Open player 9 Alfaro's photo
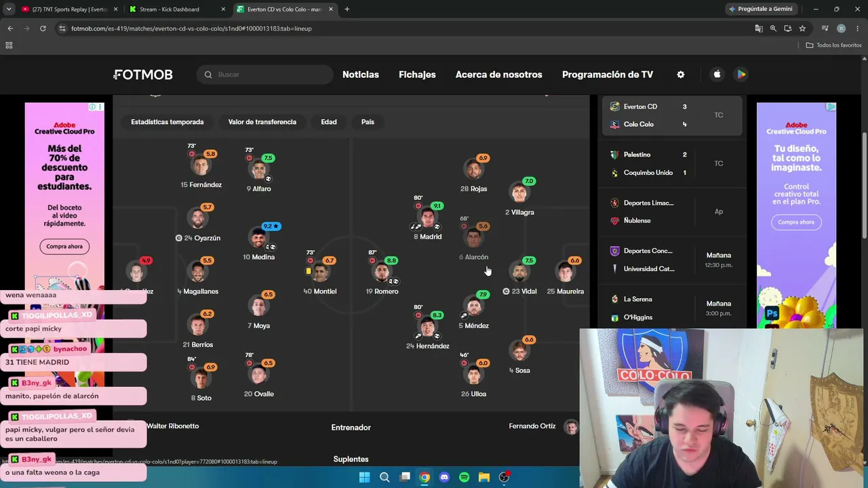This screenshot has height=488, width=868. 259,169
